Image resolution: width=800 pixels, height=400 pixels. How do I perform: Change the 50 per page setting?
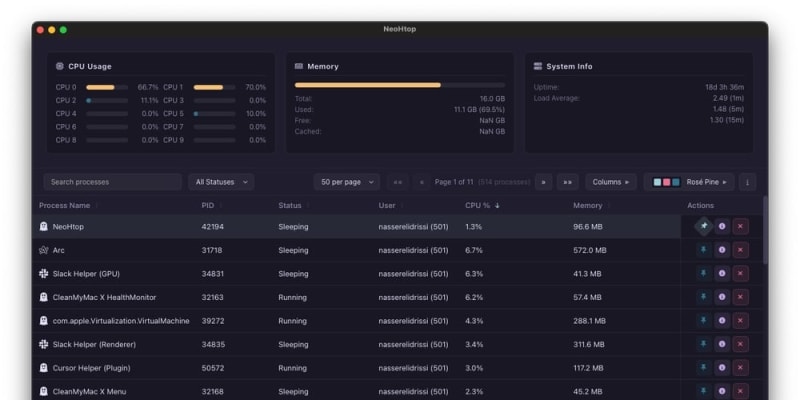click(x=346, y=182)
